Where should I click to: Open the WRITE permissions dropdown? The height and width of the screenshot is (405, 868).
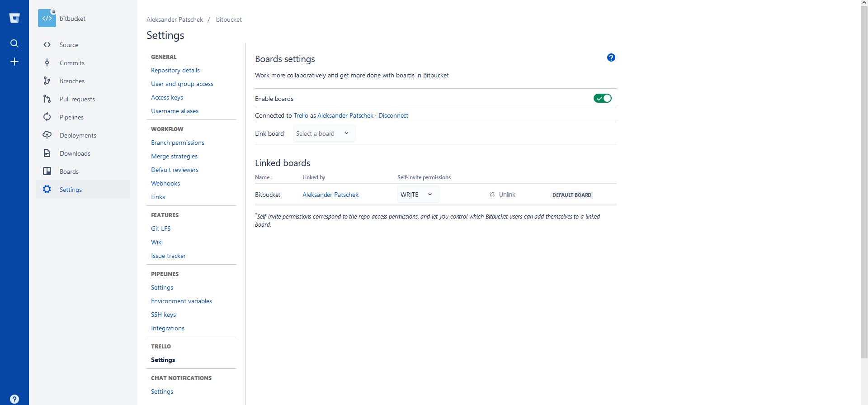(418, 195)
